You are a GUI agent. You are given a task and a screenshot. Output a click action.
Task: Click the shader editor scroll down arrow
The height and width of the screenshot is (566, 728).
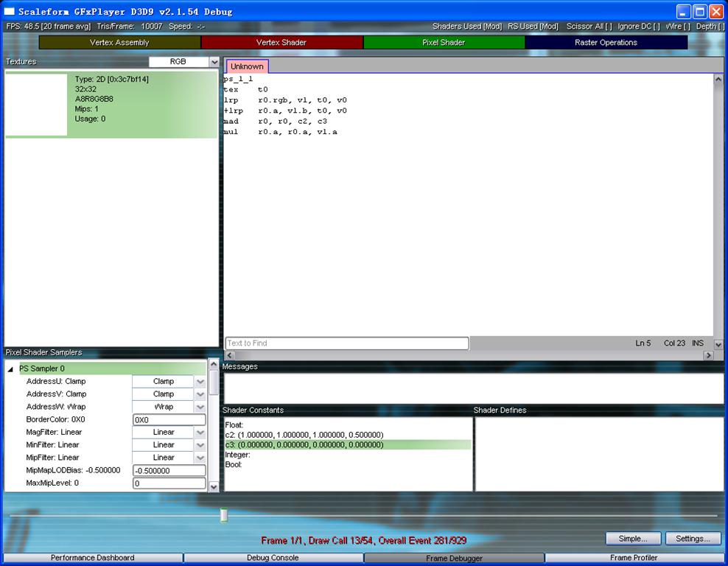[718, 344]
